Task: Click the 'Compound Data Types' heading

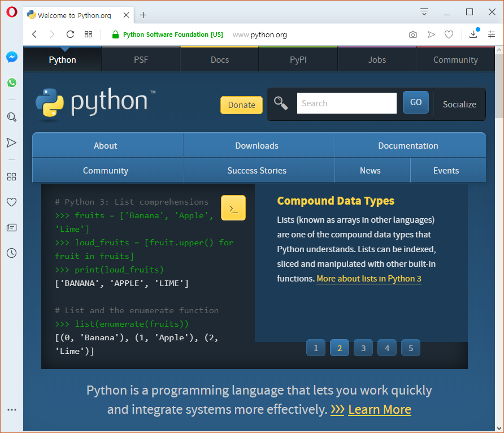Action: (336, 201)
